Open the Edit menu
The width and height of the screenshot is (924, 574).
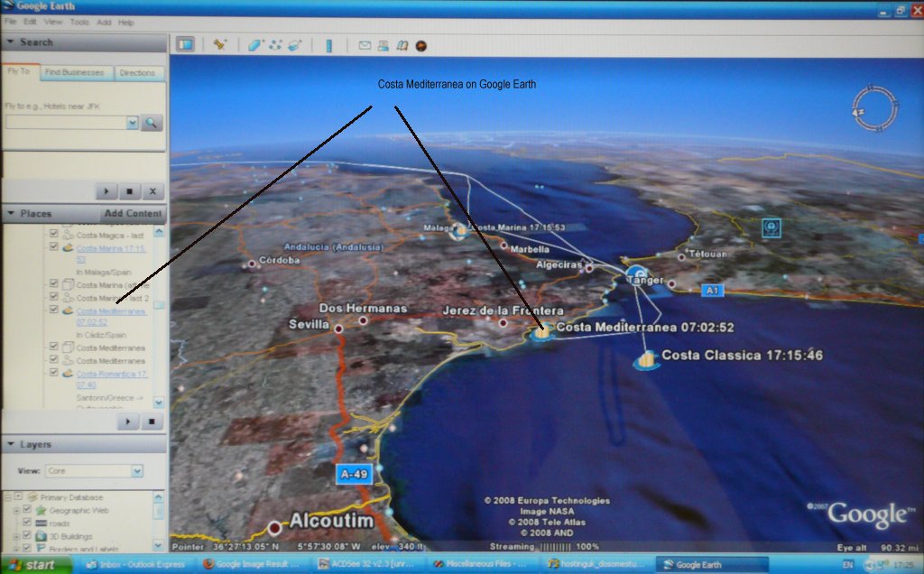30,22
